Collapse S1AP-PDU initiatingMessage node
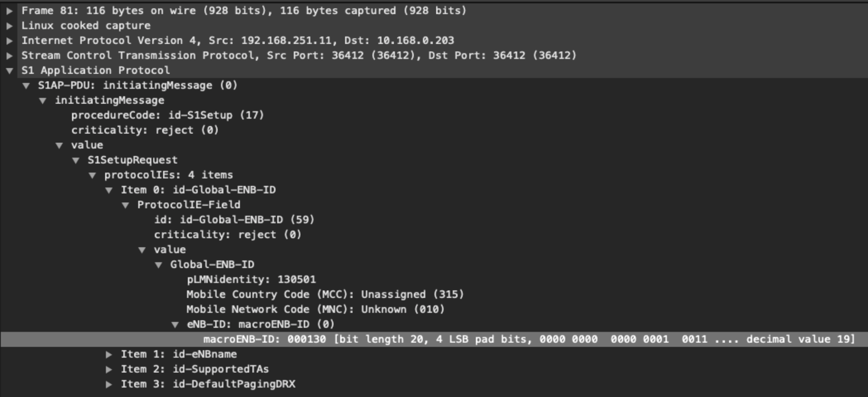868x397 pixels. (26, 86)
